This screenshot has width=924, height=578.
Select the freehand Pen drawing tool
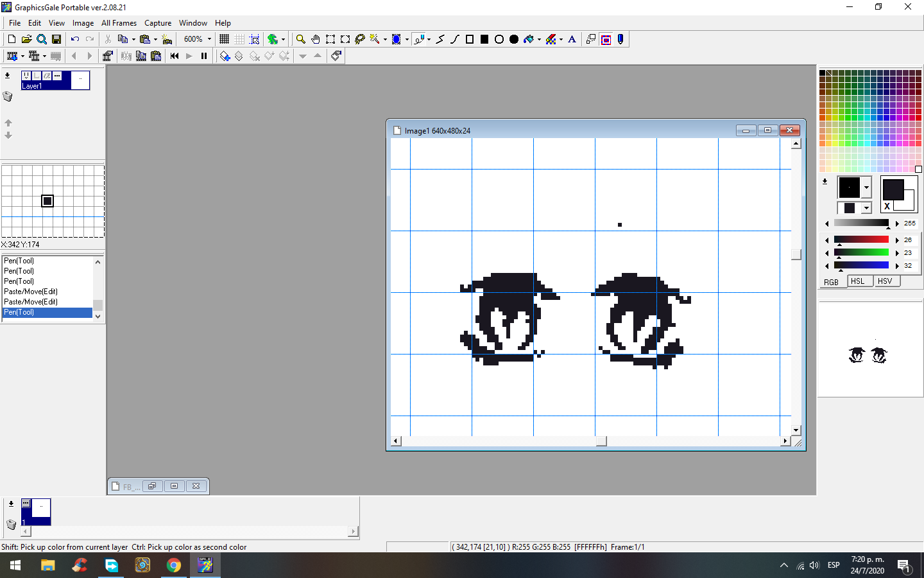(419, 39)
